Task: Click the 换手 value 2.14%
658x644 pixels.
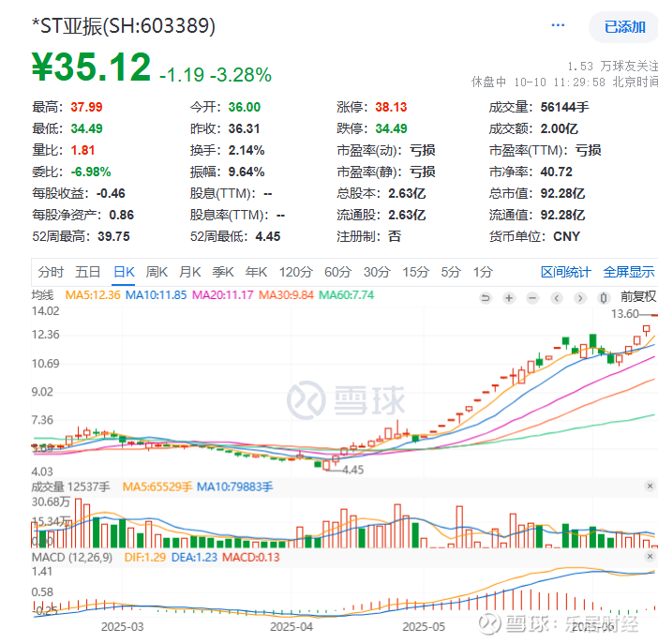Action: (x=247, y=150)
